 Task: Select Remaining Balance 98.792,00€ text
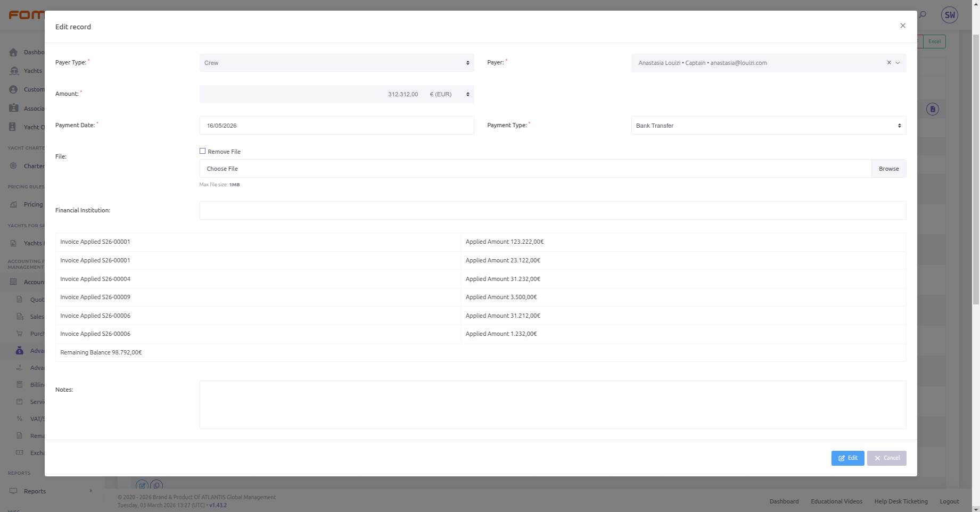point(101,352)
